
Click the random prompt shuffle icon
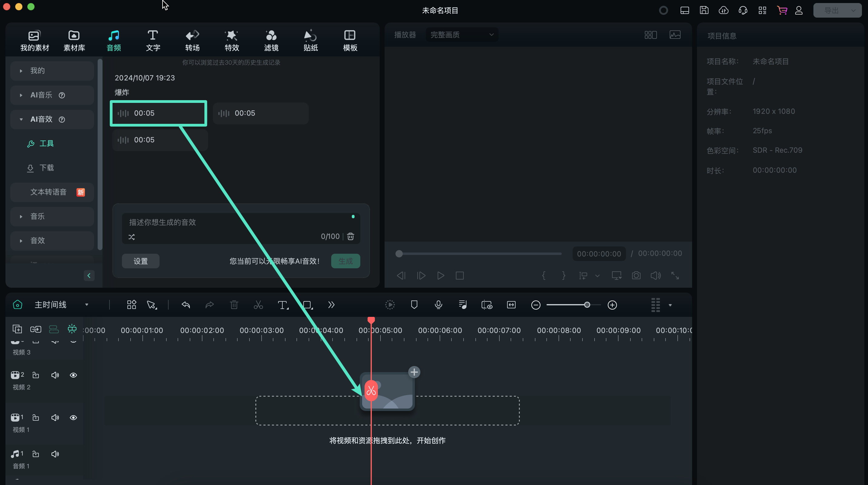131,237
